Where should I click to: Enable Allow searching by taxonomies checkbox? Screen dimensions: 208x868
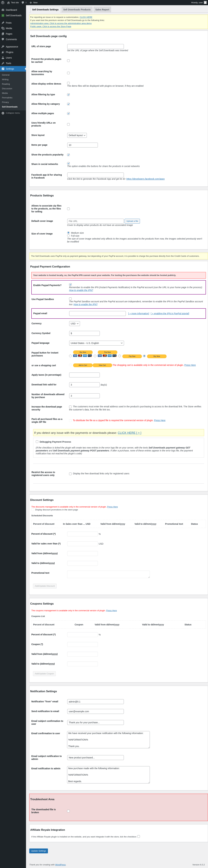tap(68, 73)
